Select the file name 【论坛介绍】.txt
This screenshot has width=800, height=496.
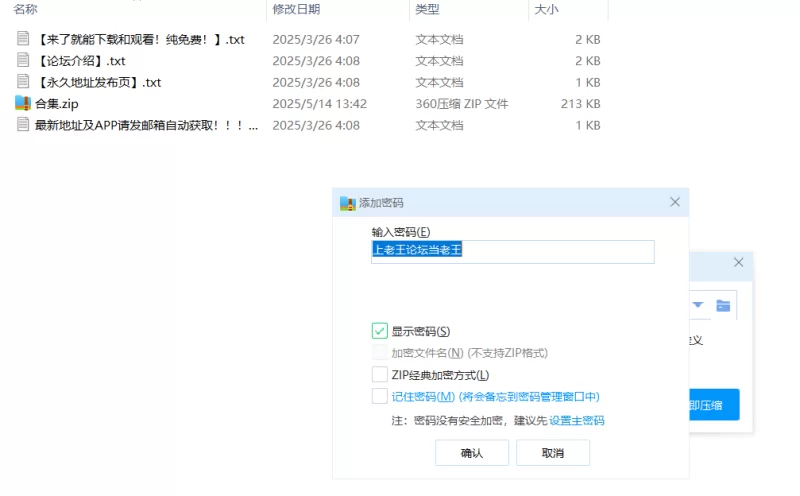pos(80,61)
